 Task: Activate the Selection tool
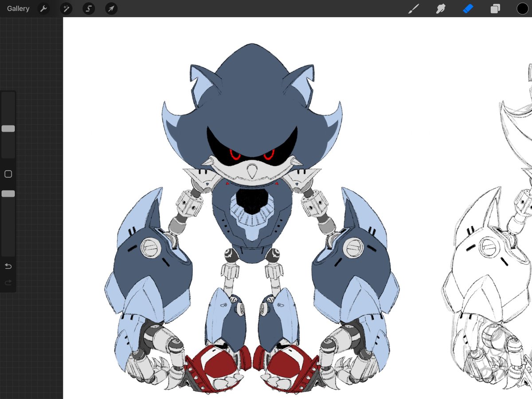pyautogui.click(x=89, y=8)
